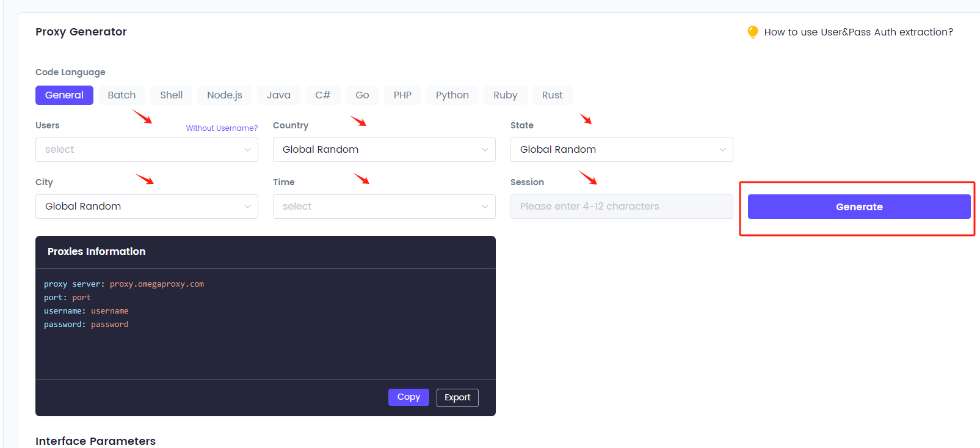The width and height of the screenshot is (980, 448).
Task: Click the Generate button
Action: click(859, 207)
